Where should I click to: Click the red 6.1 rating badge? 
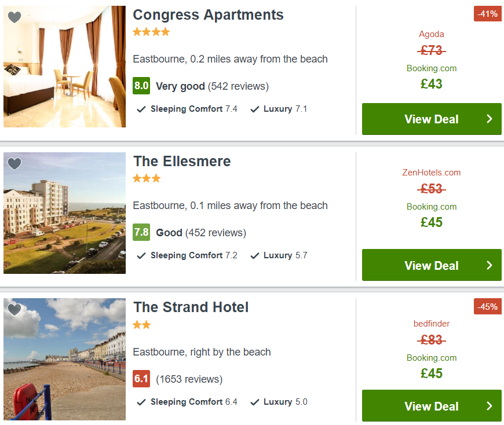tap(141, 379)
